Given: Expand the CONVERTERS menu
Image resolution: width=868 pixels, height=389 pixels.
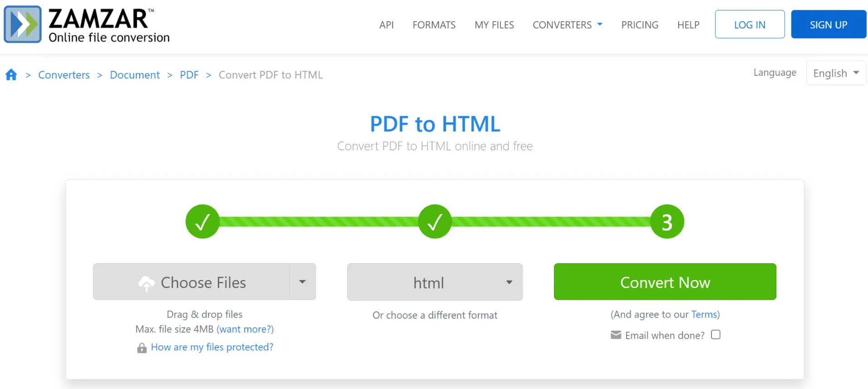Looking at the screenshot, I should (x=567, y=25).
